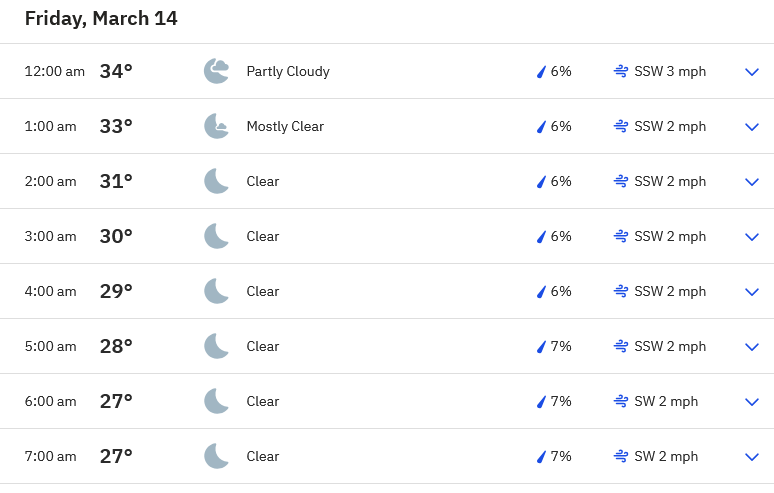Click the partly cloudy icon at 12:00 am
This screenshot has height=493, width=774.
point(217,71)
